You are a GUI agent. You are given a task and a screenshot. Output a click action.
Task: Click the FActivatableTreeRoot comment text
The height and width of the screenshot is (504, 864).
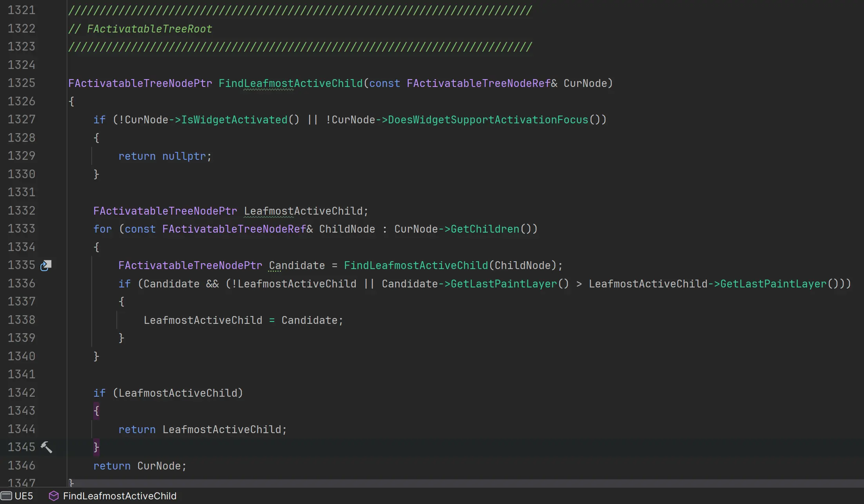pos(149,29)
